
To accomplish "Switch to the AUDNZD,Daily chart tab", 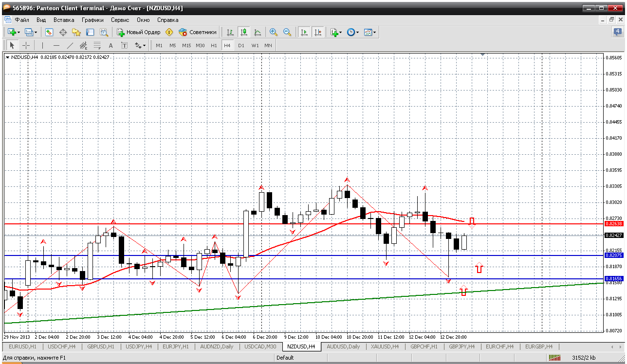I will coord(217,346).
